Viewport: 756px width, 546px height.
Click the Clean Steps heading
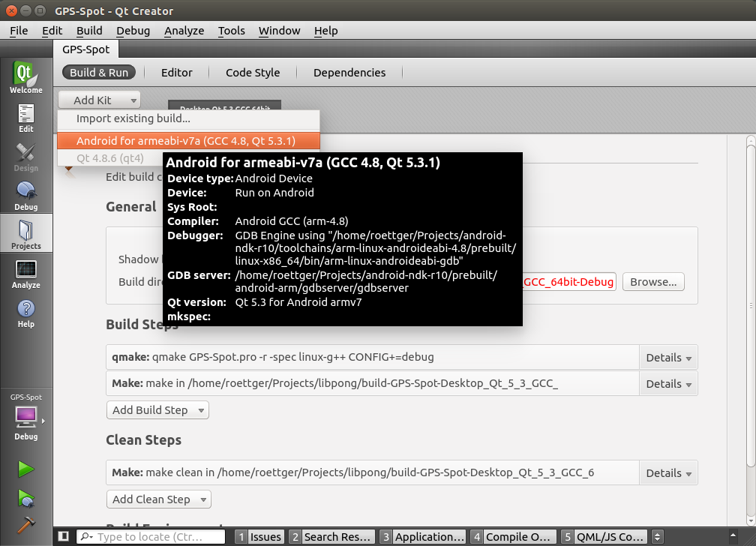pos(144,440)
